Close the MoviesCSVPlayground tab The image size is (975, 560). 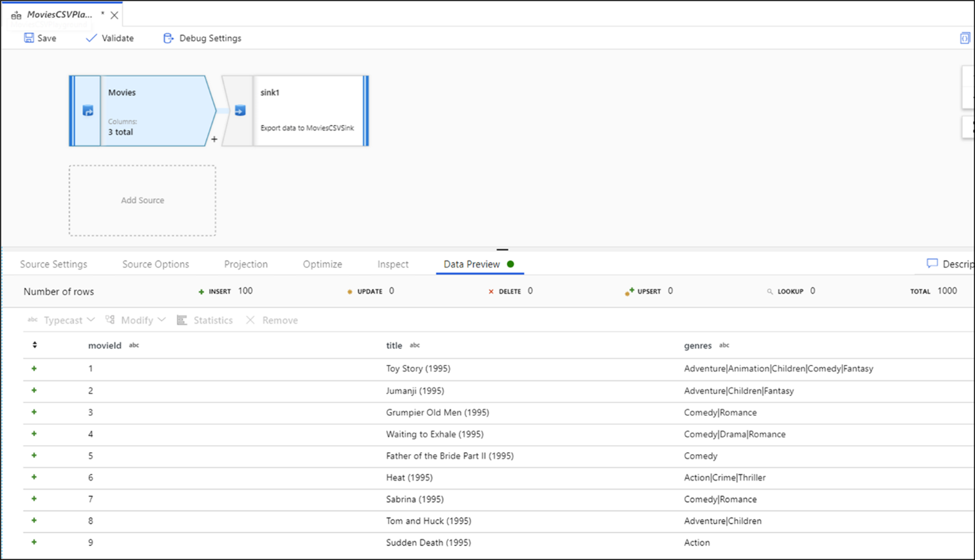pyautogui.click(x=114, y=15)
